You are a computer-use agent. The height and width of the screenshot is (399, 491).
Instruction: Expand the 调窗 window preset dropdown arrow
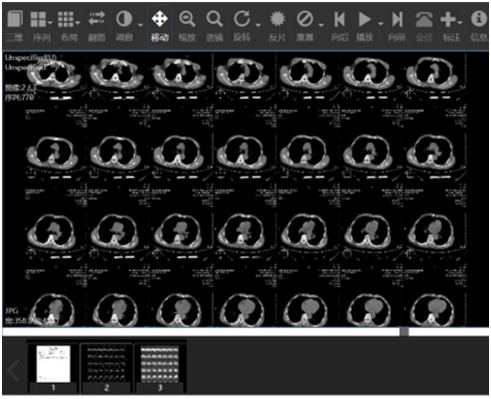[x=140, y=25]
